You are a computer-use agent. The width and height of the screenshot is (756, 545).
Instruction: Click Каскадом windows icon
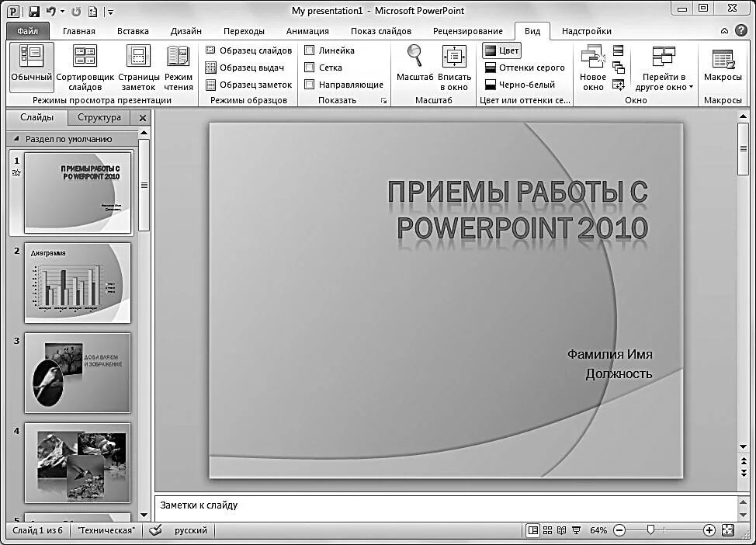(x=618, y=68)
